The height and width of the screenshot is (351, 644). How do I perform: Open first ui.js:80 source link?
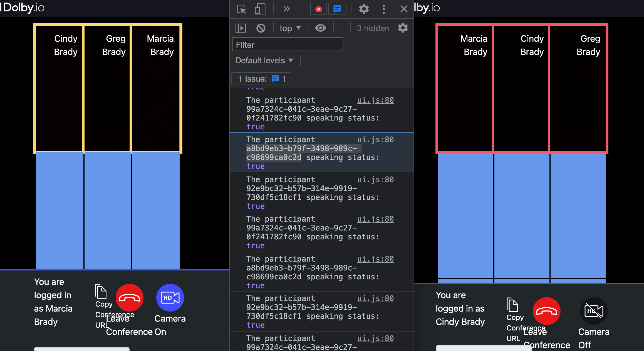tap(375, 100)
